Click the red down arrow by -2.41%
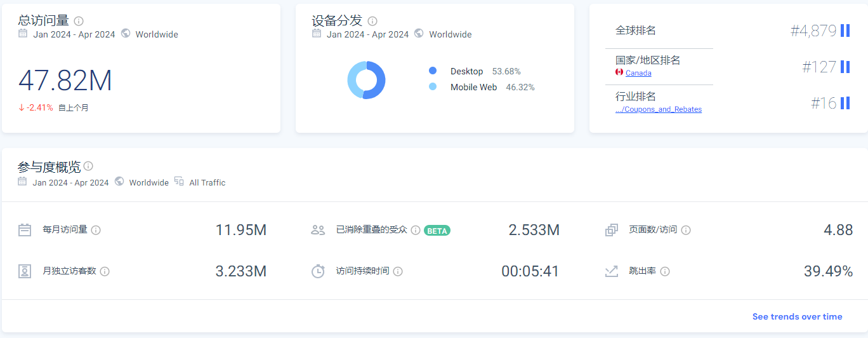This screenshot has width=868, height=338. coord(21,107)
